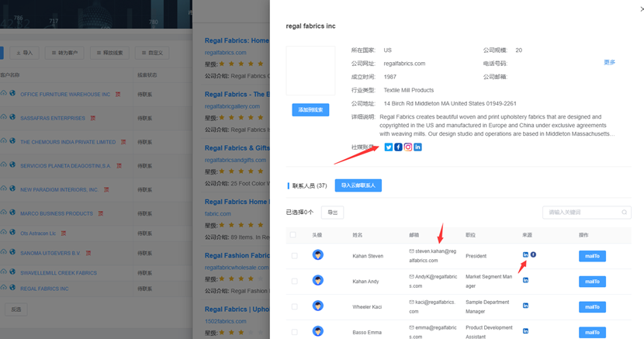Click mailTo button for Kahan Steven
Viewport: 644px width, 339px height.
point(592,256)
